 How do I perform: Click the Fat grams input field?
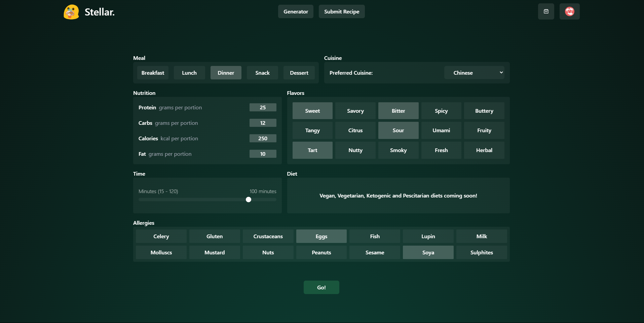point(263,154)
